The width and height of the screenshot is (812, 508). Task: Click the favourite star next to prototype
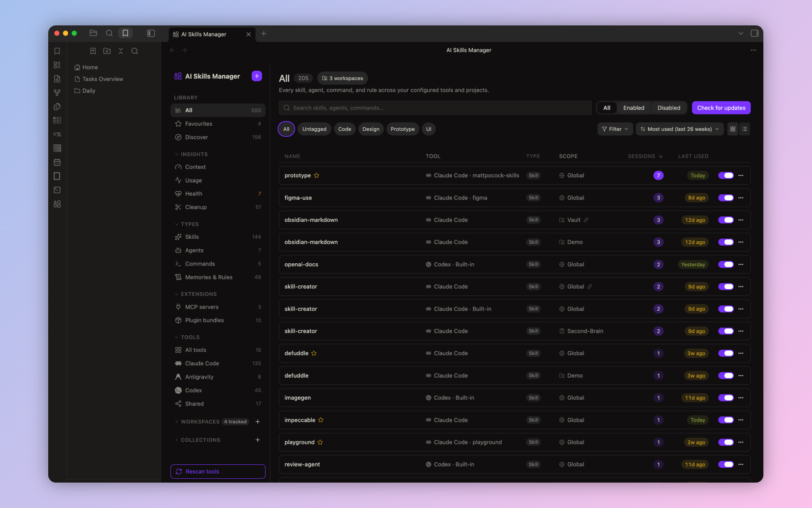pos(316,175)
